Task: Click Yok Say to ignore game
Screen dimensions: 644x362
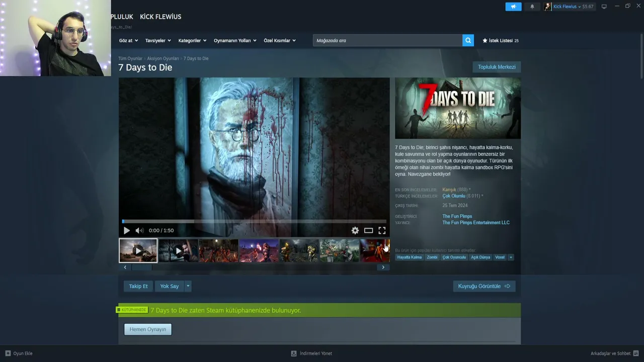Action: (170, 286)
